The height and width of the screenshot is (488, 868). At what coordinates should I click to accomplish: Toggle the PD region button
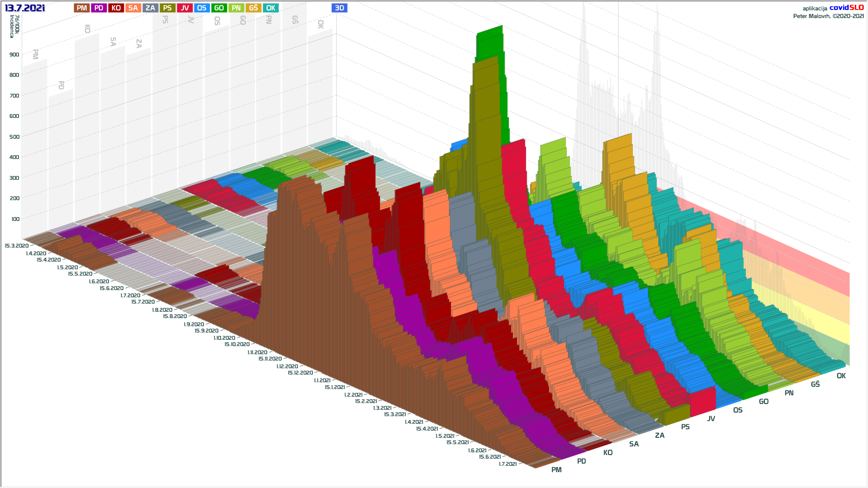pyautogui.click(x=99, y=8)
